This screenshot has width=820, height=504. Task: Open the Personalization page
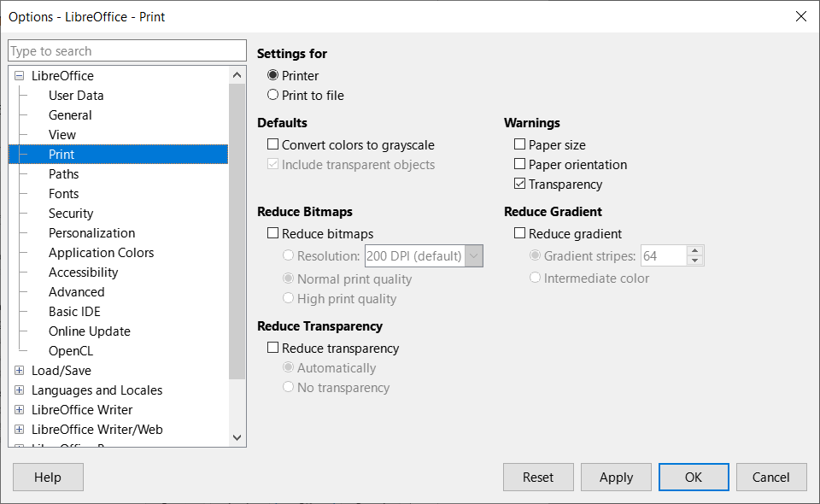[92, 232]
